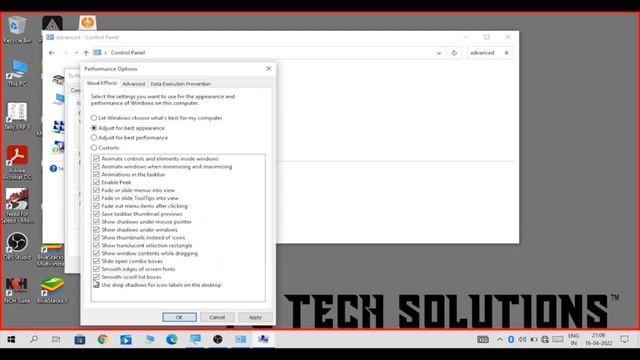Go up one level in Control Panel

pos(86,53)
